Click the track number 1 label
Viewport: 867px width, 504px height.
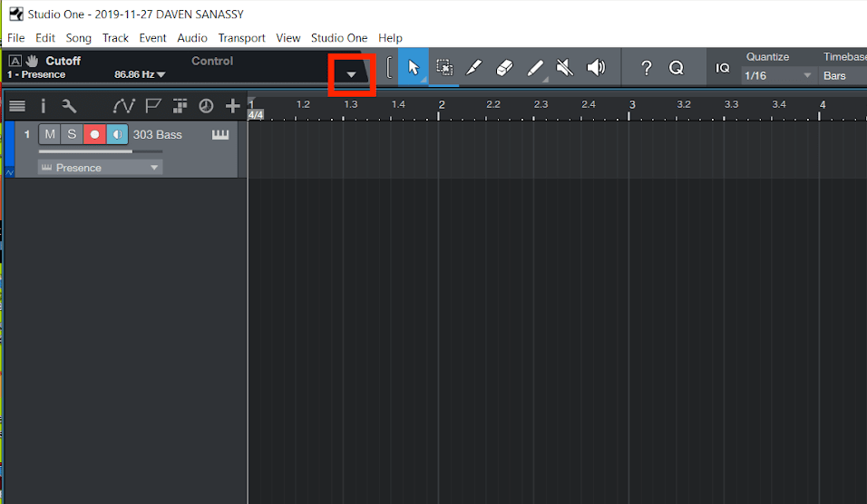[x=26, y=134]
